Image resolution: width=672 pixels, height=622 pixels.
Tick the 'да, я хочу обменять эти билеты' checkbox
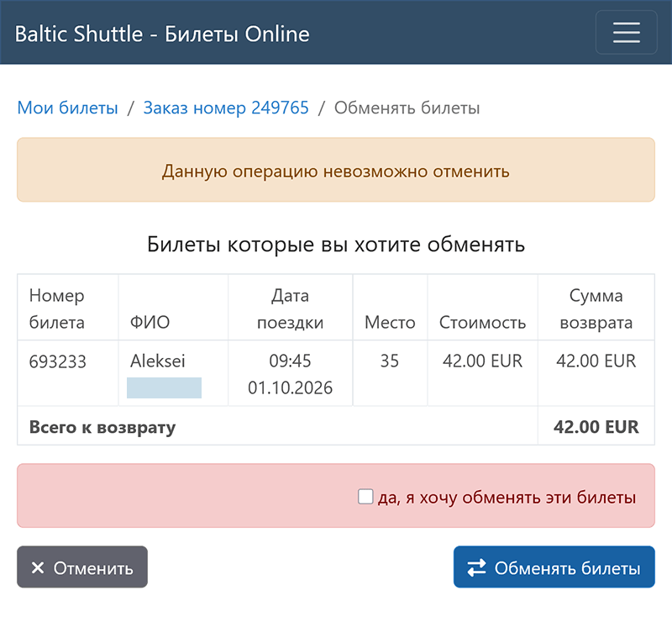click(x=365, y=497)
